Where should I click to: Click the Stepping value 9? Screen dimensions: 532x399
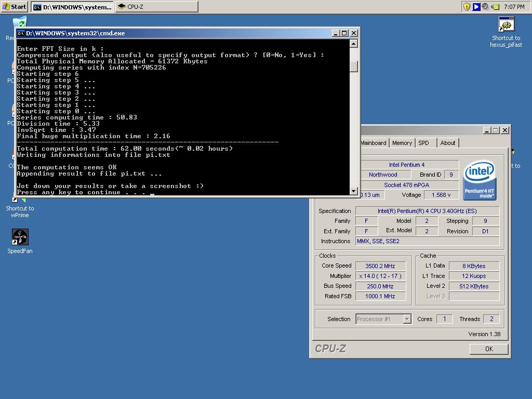485,221
